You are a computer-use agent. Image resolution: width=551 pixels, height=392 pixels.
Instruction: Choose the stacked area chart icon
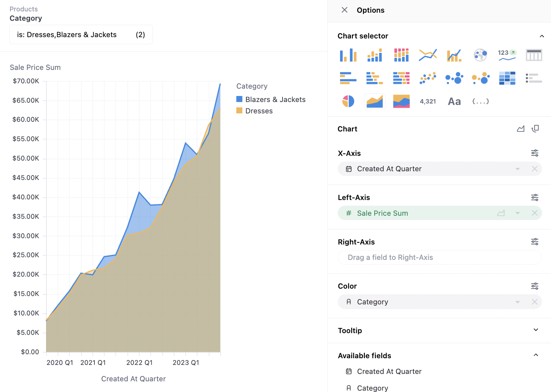point(401,101)
